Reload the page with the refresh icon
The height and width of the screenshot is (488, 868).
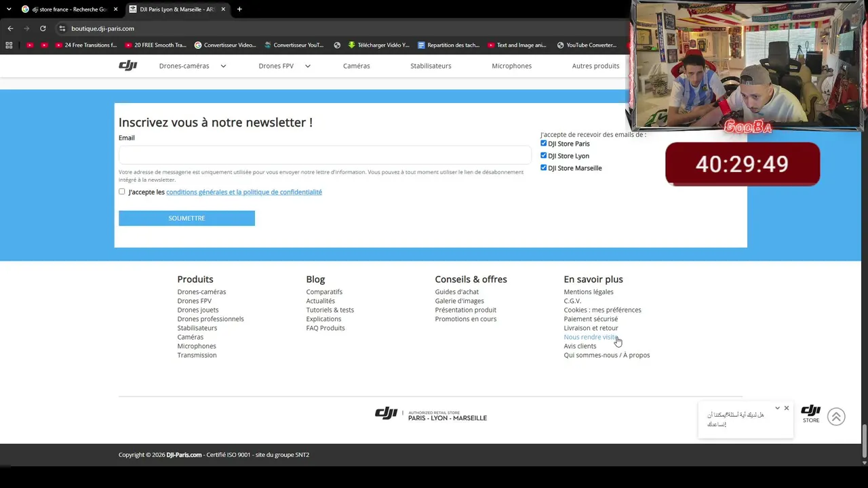[x=43, y=28]
